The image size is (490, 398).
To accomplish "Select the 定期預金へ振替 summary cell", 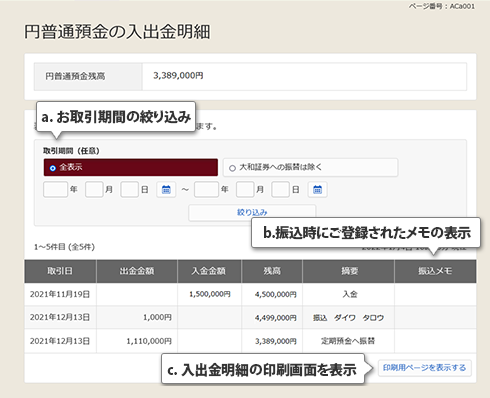I will click(349, 341).
